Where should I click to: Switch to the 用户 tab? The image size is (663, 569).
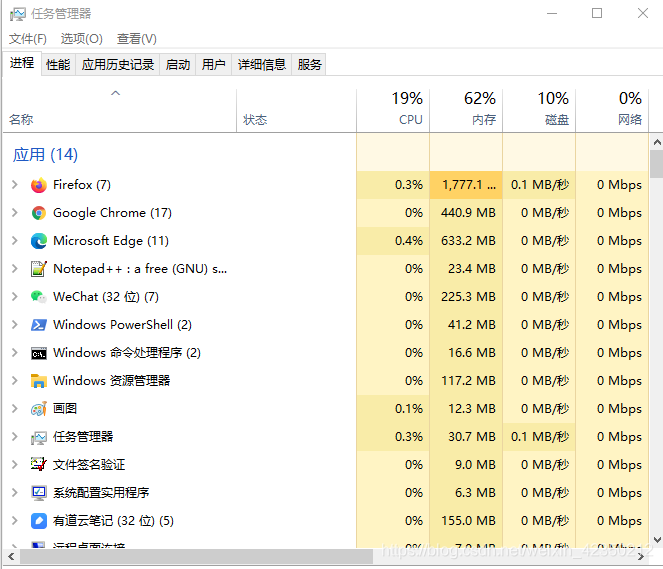point(214,65)
